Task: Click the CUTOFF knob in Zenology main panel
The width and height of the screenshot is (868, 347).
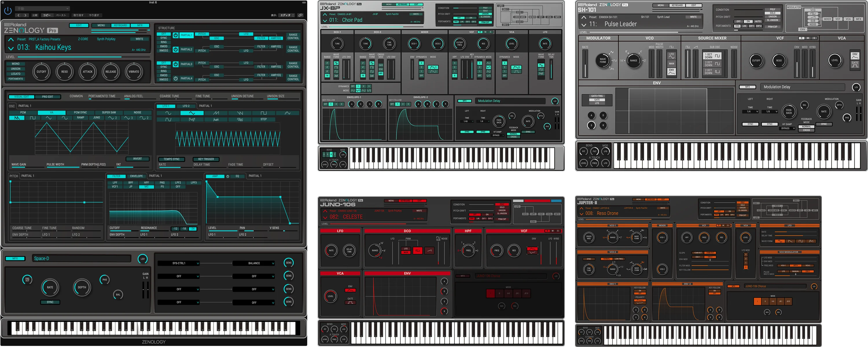Action: point(41,71)
